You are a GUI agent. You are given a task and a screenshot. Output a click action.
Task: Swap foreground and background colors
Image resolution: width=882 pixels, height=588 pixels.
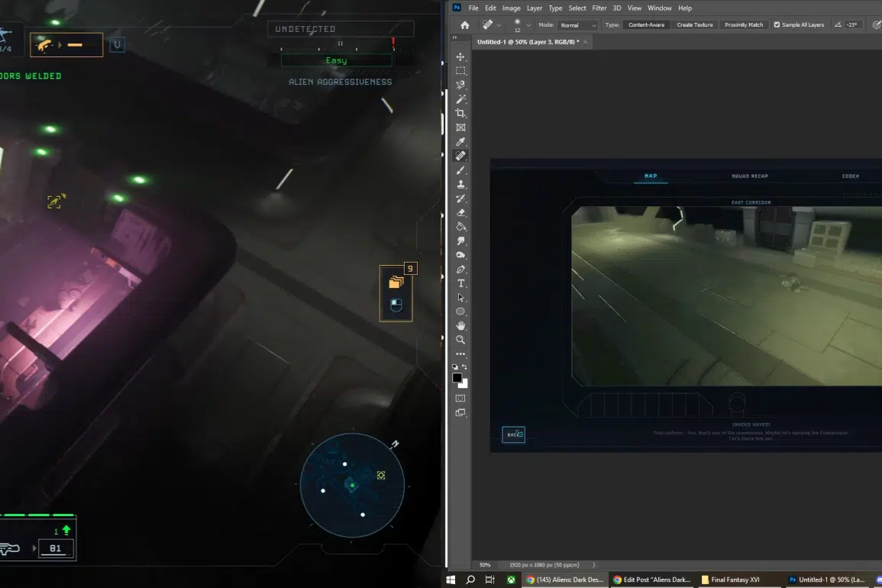point(464,367)
